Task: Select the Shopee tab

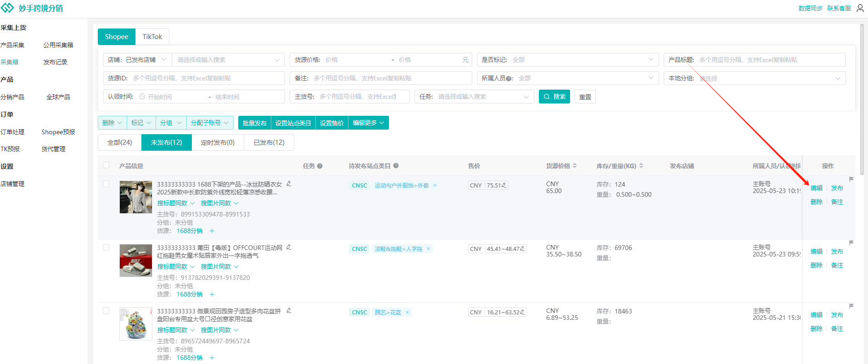Action: tap(117, 37)
